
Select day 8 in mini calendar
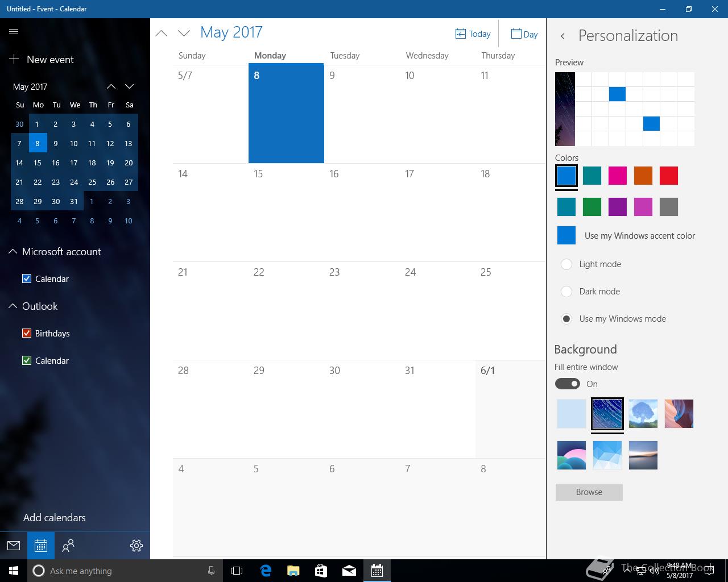[x=38, y=143]
